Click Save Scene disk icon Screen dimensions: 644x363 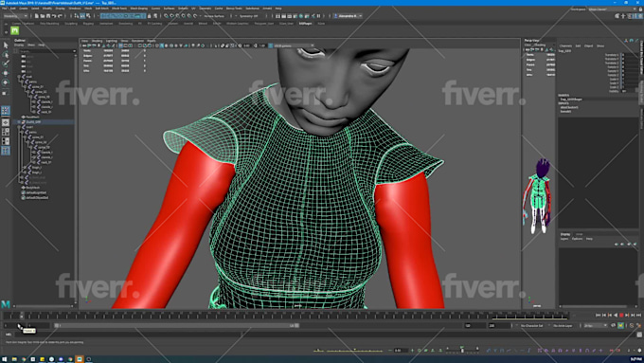click(48, 16)
